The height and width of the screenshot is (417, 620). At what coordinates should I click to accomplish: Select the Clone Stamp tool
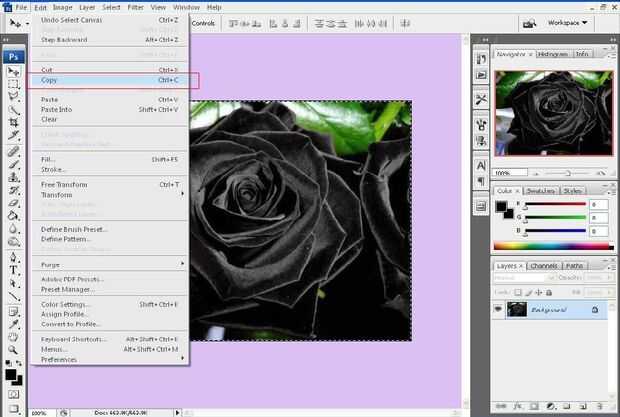pyautogui.click(x=13, y=177)
